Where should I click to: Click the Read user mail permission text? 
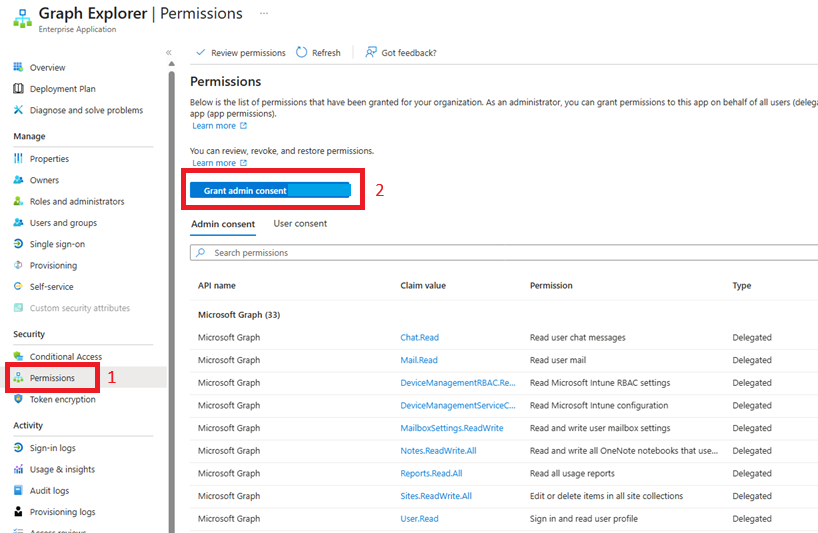click(x=558, y=360)
